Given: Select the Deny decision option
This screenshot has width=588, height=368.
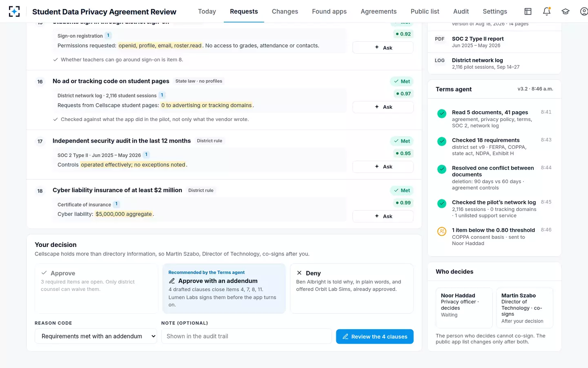Looking at the screenshot, I should tap(352, 288).
